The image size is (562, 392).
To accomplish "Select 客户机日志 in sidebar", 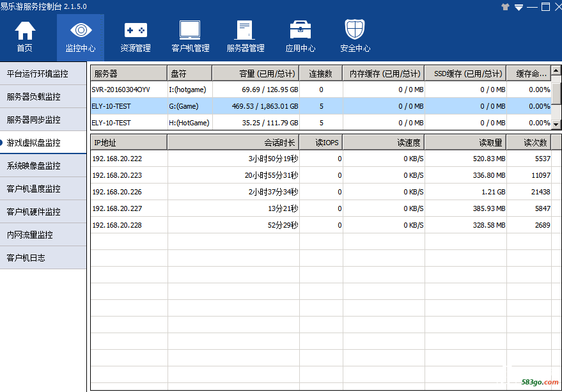I will coord(43,258).
